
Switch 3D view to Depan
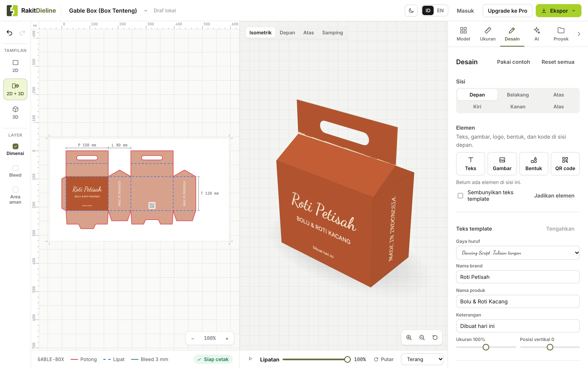coord(287,33)
